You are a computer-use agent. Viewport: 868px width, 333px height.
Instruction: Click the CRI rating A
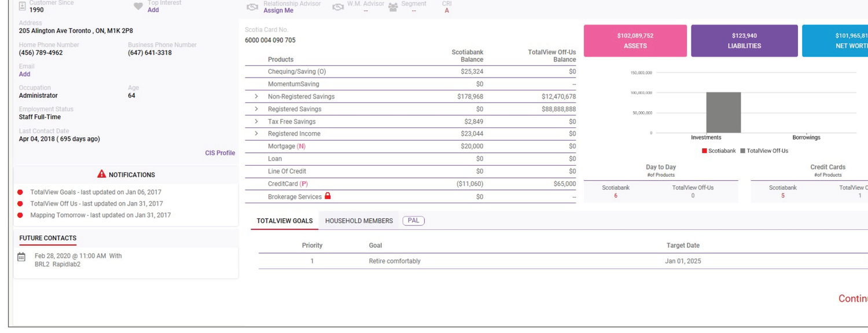click(x=447, y=10)
